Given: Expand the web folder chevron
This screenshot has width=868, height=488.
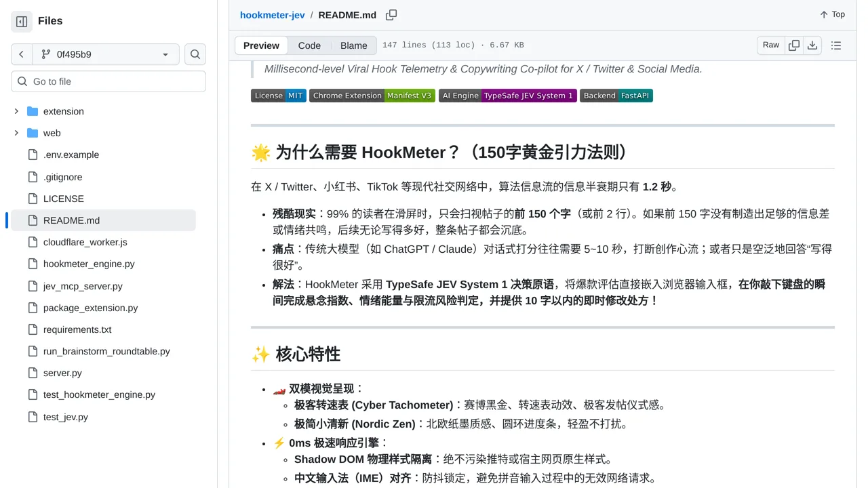Looking at the screenshot, I should click(16, 133).
